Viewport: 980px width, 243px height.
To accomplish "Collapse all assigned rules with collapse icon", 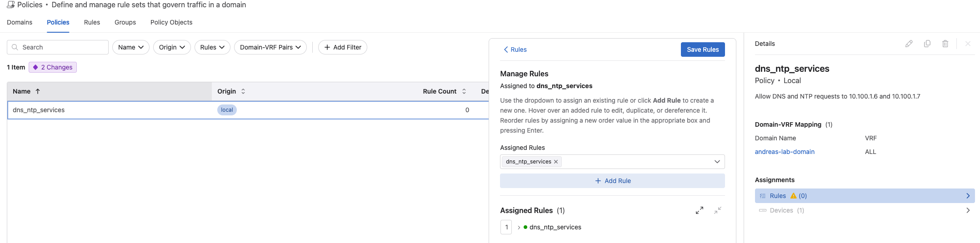I will pyautogui.click(x=717, y=210).
